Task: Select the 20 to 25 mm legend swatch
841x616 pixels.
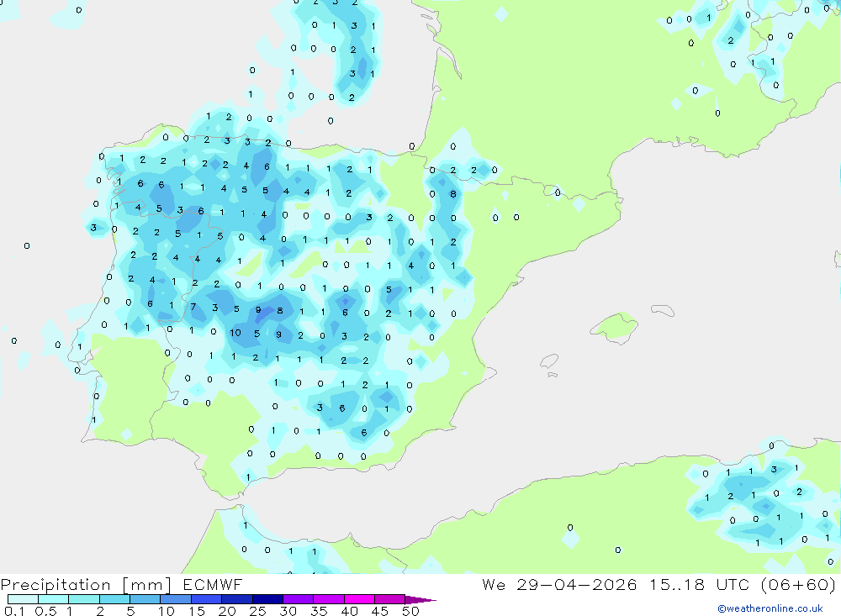Action: [236, 599]
